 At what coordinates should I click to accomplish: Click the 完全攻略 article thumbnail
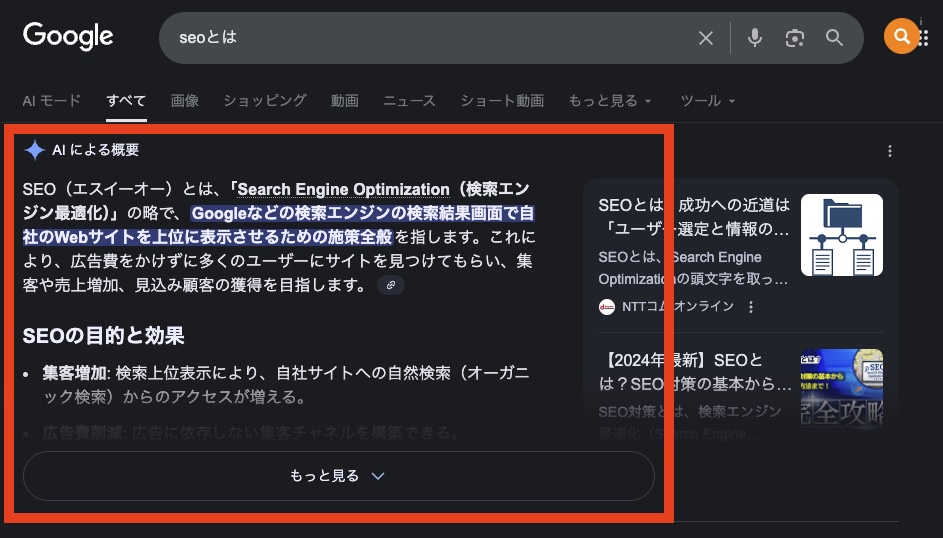pyautogui.click(x=842, y=388)
